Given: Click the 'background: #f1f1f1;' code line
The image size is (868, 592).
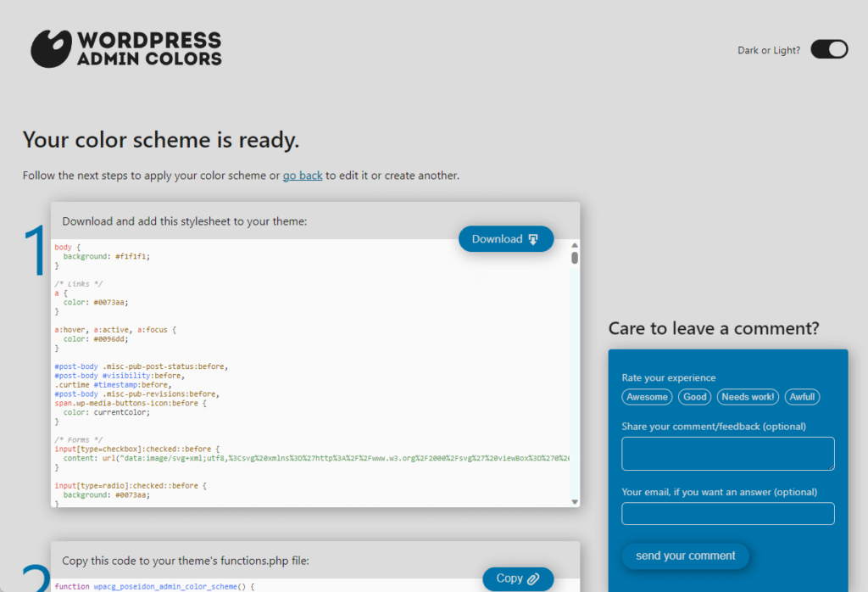Looking at the screenshot, I should (x=106, y=256).
